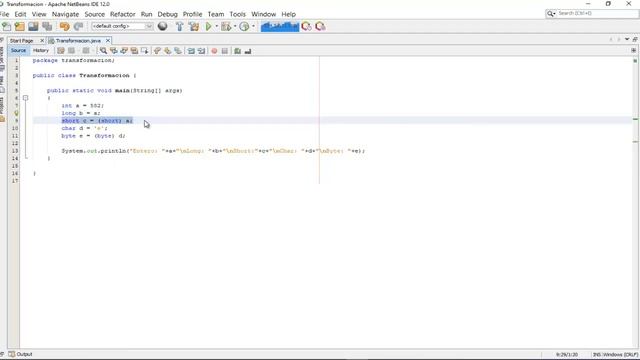Click the Redo toolbar icon
This screenshot has width=640, height=360.
point(78,27)
